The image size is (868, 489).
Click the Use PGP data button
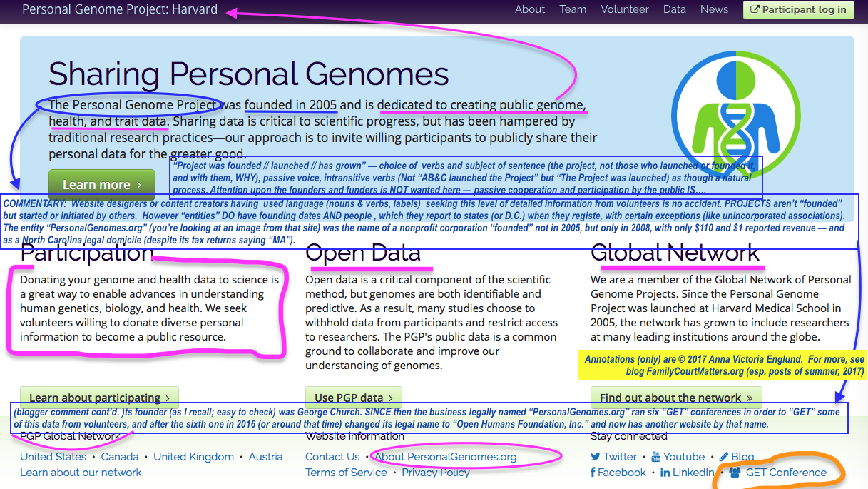(353, 398)
